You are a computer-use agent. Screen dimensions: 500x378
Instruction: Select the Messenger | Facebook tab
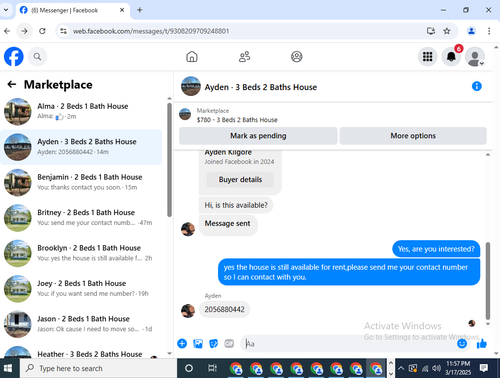pyautogui.click(x=72, y=10)
